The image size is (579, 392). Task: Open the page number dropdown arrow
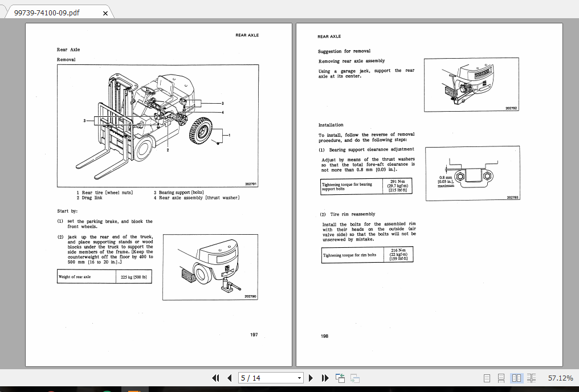point(300,378)
